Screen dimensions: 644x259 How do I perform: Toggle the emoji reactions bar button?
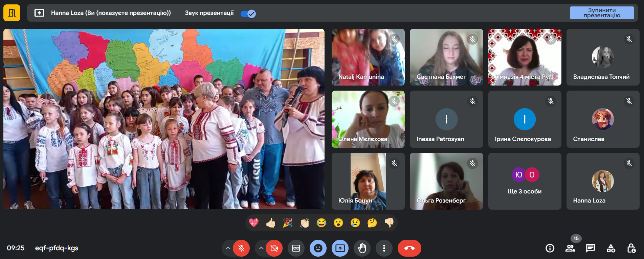(318, 249)
